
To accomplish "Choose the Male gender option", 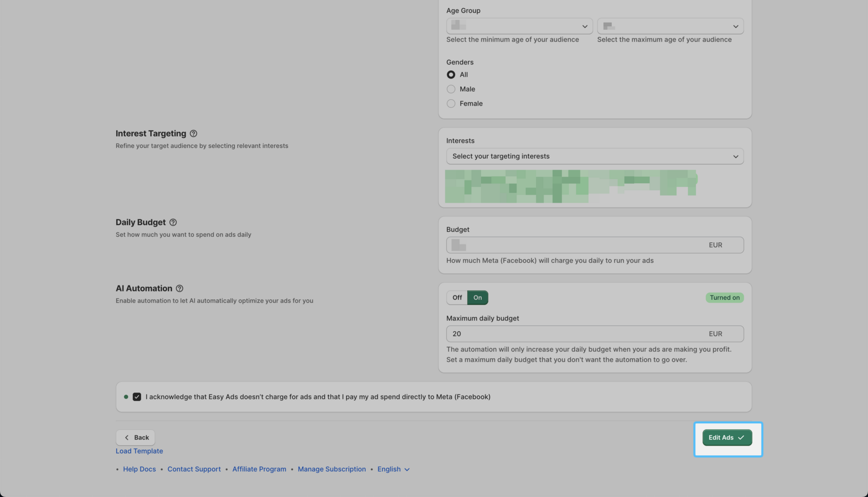I will pyautogui.click(x=451, y=89).
